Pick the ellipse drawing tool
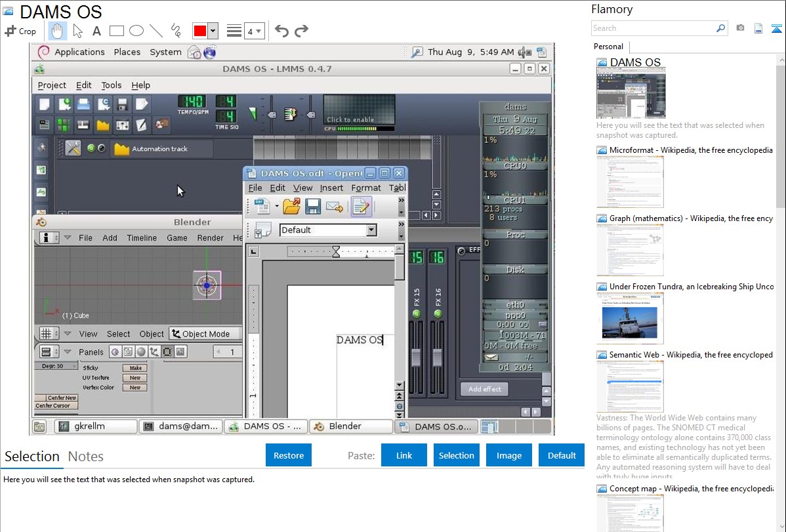Viewport: 786px width, 532px height. (x=136, y=31)
